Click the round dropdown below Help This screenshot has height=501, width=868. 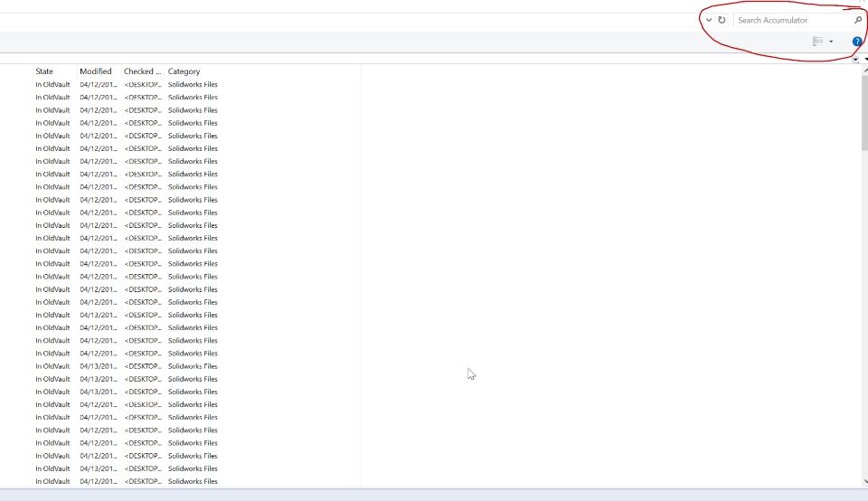[x=855, y=60]
